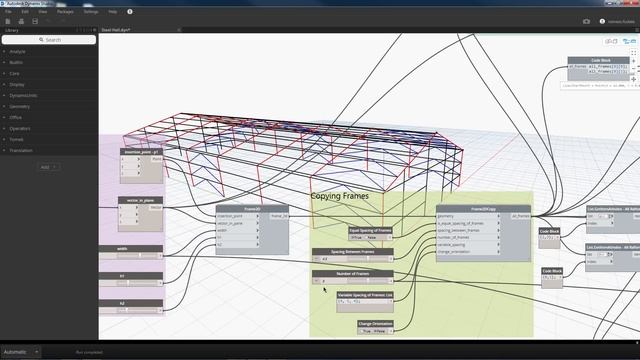Select False in Change Orientation node
This screenshot has width=640, height=360.
click(379, 331)
